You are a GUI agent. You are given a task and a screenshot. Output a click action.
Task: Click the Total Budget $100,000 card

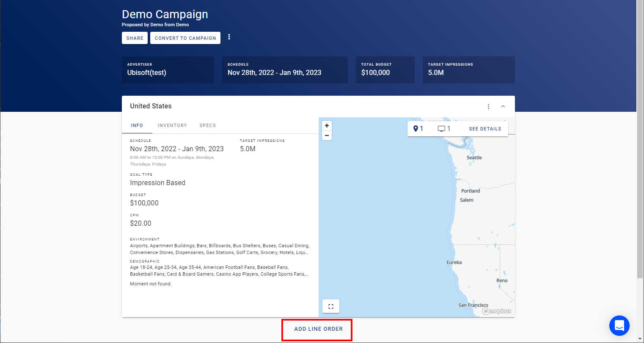[x=385, y=70]
